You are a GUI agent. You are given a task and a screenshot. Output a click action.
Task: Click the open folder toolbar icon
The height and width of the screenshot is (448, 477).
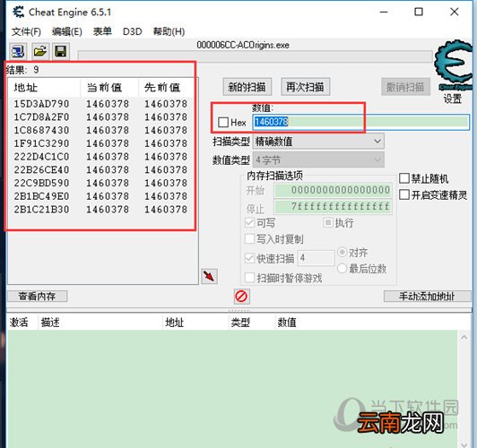coord(39,51)
